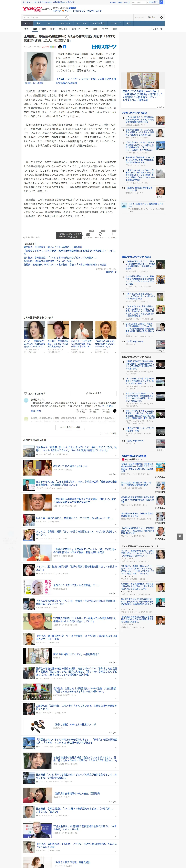This screenshot has height=868, width=186.
Task: Open the ライブ tab in the main menu
Action: (x=49, y=23)
